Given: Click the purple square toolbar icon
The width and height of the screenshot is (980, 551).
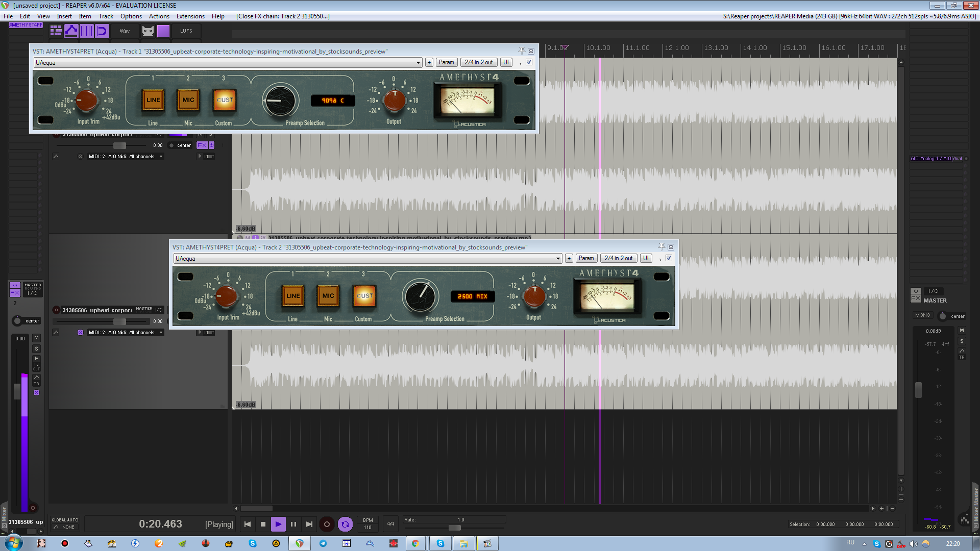Looking at the screenshot, I should 163,31.
